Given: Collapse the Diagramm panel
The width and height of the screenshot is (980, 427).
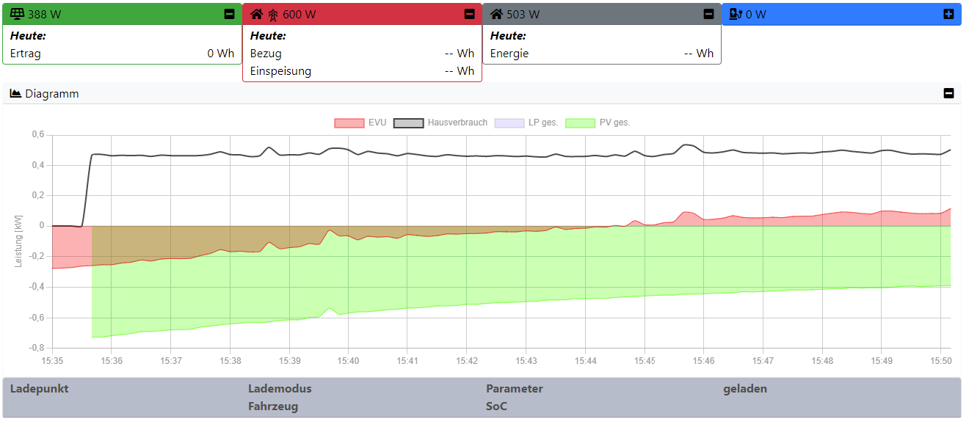Looking at the screenshot, I should click(x=948, y=93).
